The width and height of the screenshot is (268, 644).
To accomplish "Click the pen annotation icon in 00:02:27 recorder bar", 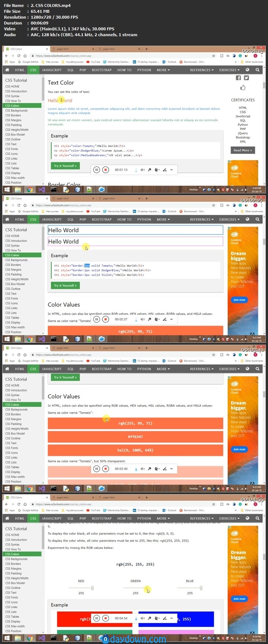I will coord(165,319).
